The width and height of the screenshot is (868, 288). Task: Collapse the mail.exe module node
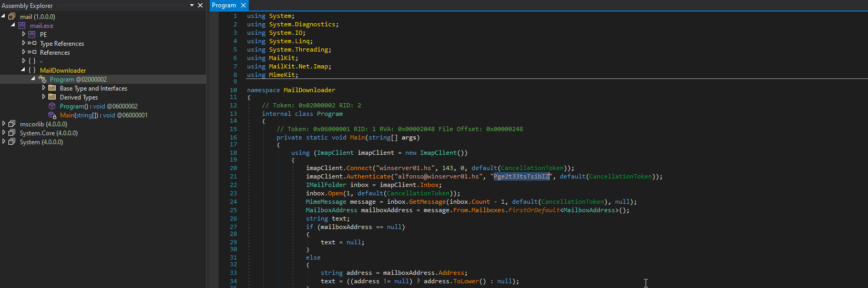point(13,25)
